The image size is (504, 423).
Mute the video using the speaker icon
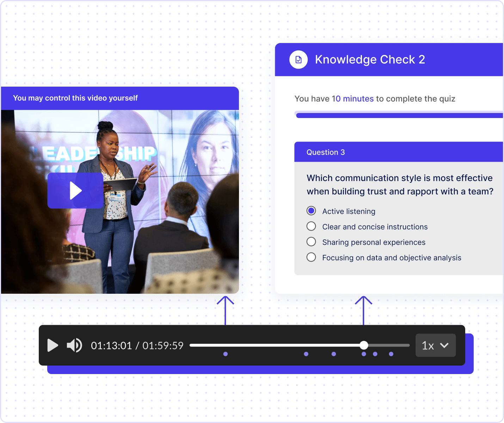(74, 346)
